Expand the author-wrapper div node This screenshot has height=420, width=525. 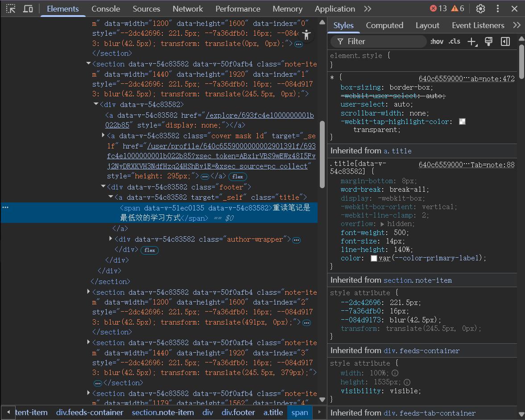tap(111, 239)
